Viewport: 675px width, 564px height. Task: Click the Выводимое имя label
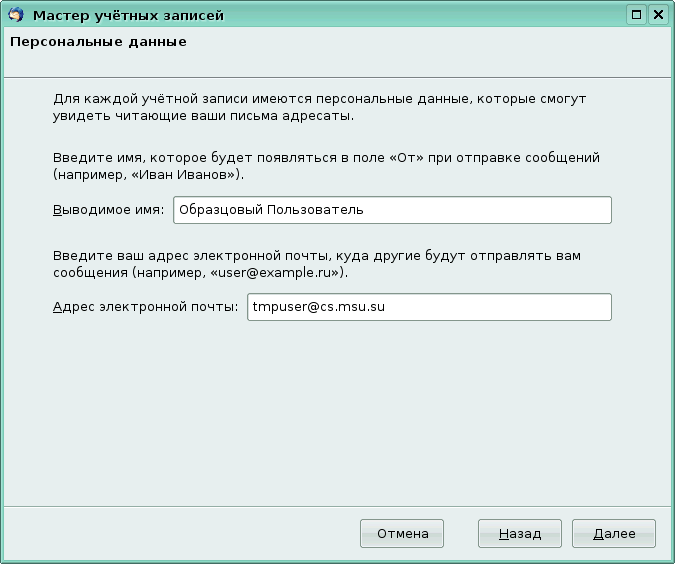click(107, 210)
